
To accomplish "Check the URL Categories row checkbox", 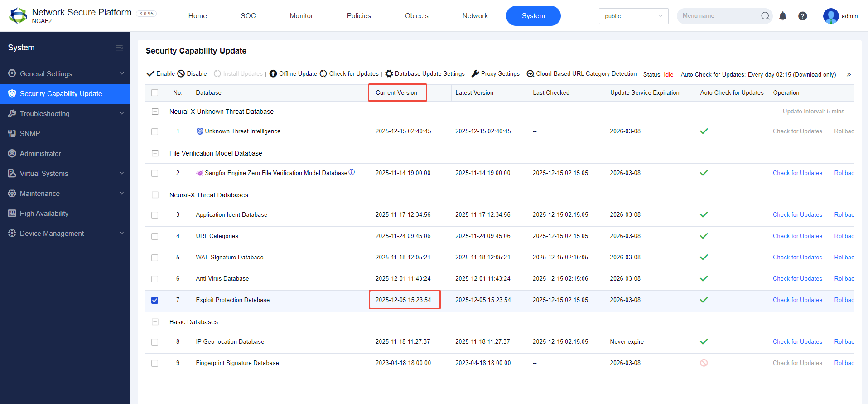I will click(155, 236).
